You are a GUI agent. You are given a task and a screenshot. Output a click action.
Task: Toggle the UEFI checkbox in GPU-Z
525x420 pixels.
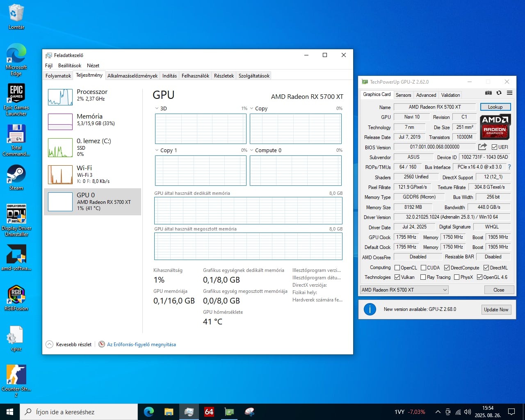494,147
